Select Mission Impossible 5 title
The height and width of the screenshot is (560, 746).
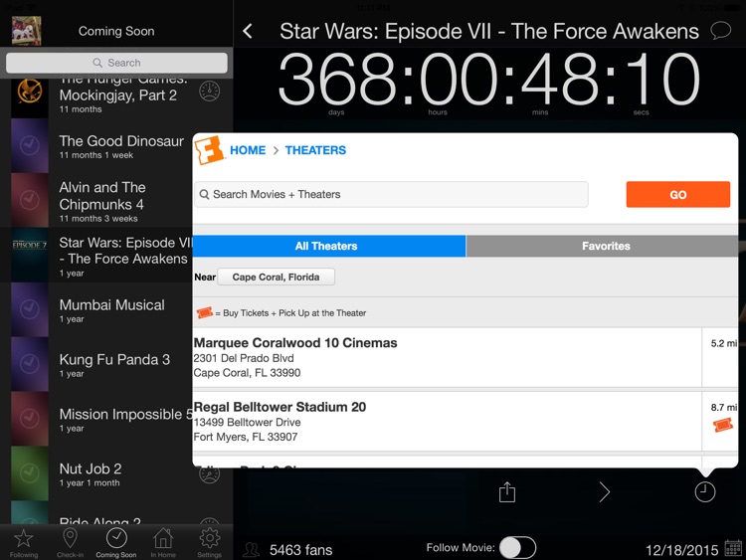click(126, 415)
